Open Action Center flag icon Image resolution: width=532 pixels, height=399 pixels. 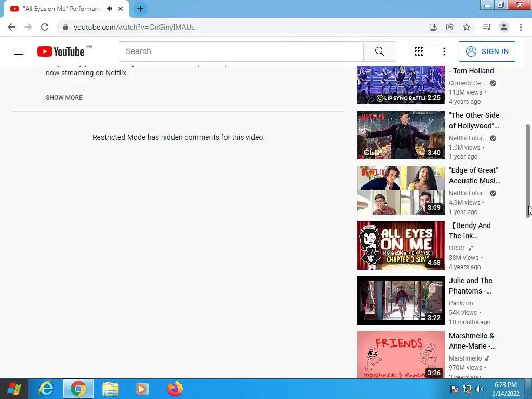(x=455, y=389)
